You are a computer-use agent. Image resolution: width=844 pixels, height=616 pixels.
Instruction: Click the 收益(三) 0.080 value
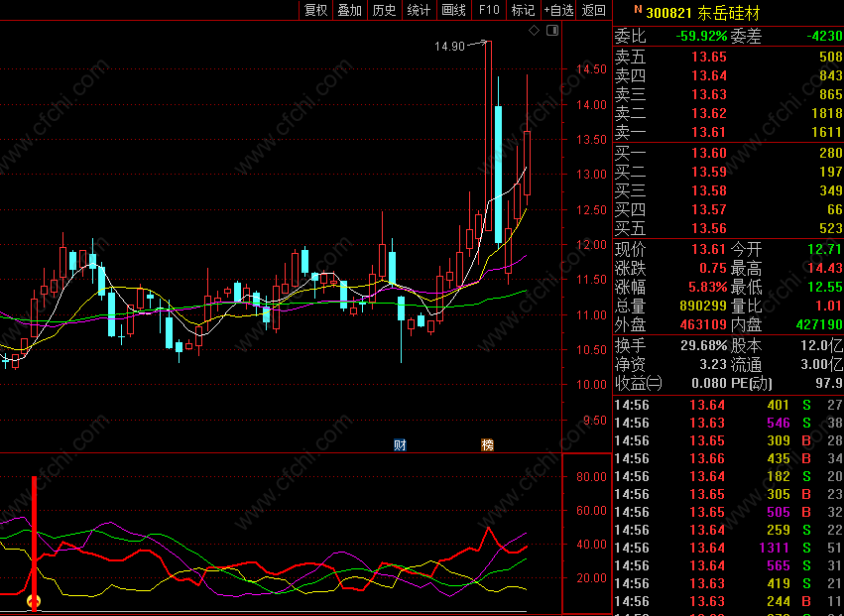709,383
